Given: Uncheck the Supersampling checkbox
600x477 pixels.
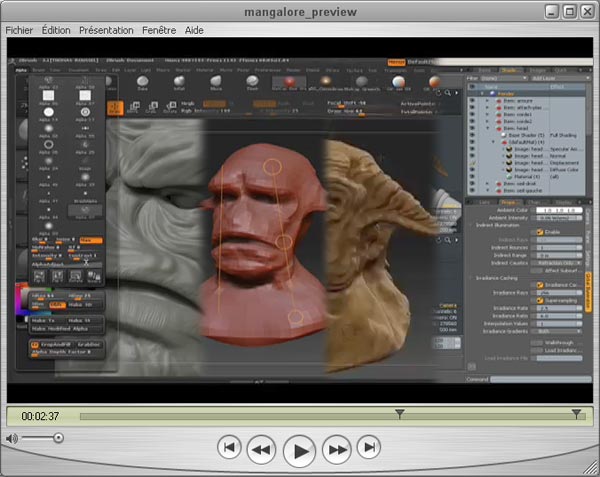Looking at the screenshot, I should [540, 299].
